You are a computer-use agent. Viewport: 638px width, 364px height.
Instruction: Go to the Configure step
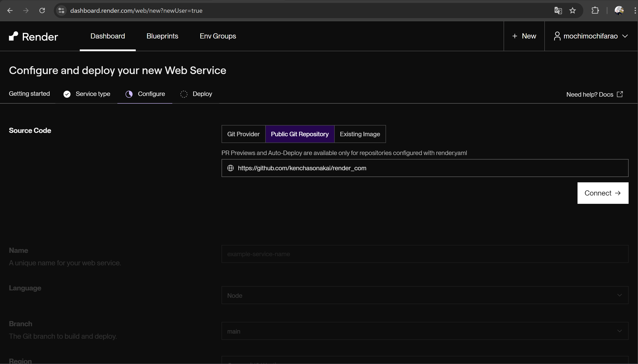coord(145,94)
